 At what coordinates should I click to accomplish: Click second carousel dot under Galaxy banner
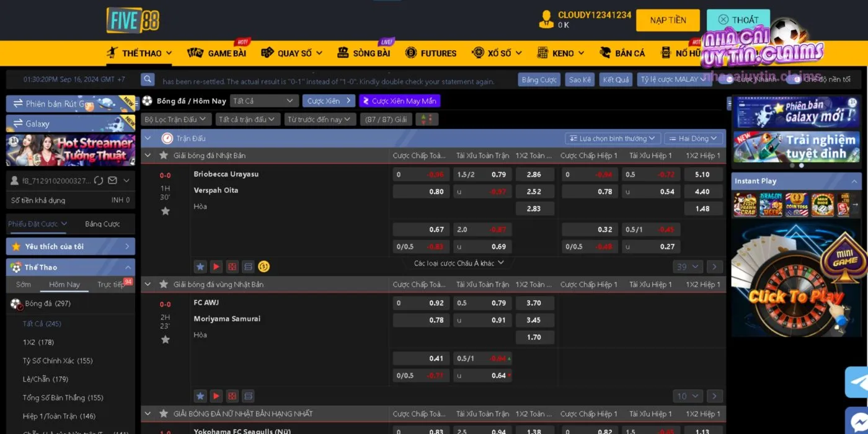(801, 166)
